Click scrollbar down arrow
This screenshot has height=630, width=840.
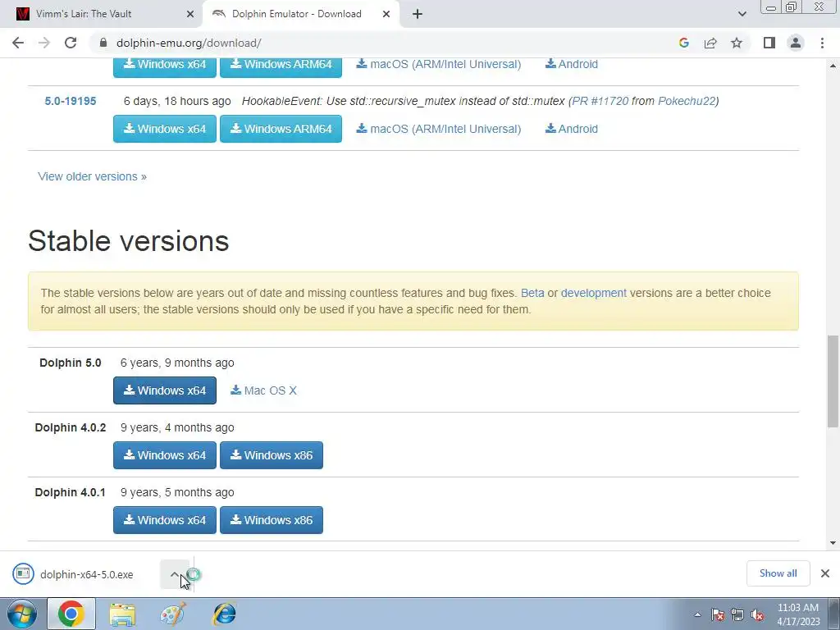[x=833, y=543]
